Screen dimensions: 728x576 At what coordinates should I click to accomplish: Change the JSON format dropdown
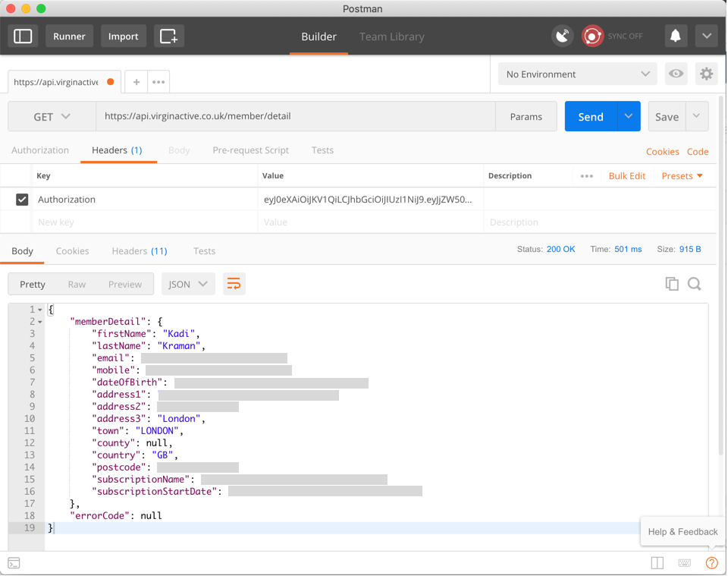[x=188, y=284]
